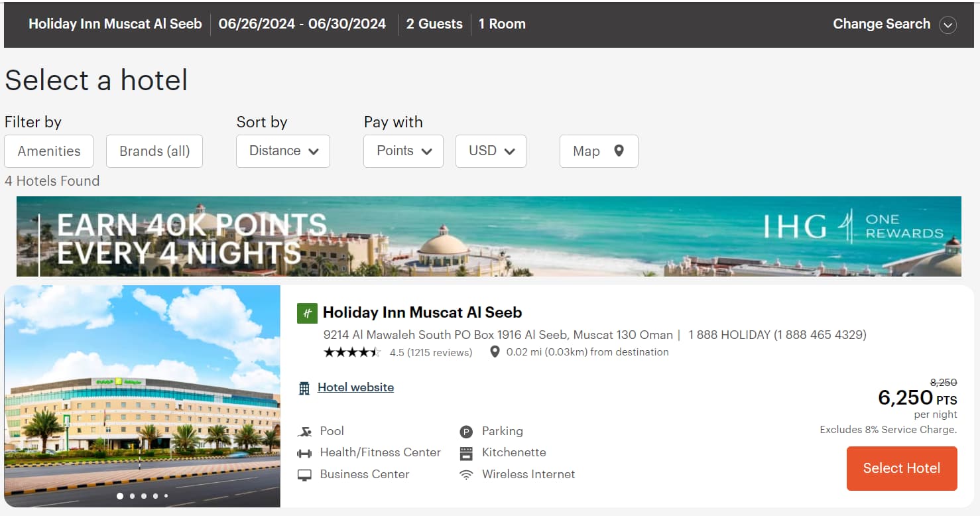Click the Business Center monitor icon
This screenshot has height=516, width=980.
coord(305,475)
